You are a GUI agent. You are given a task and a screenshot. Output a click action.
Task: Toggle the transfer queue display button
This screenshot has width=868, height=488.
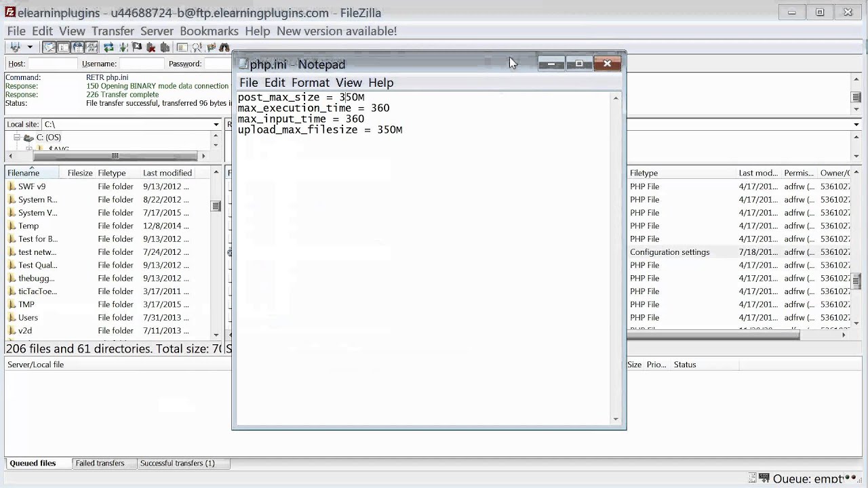92,47
